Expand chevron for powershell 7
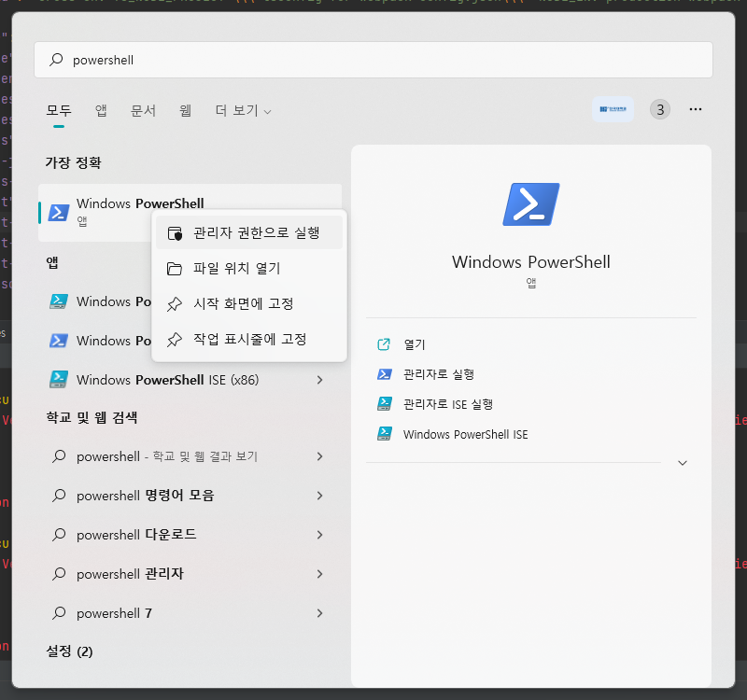Viewport: 747px width, 700px height. point(319,613)
